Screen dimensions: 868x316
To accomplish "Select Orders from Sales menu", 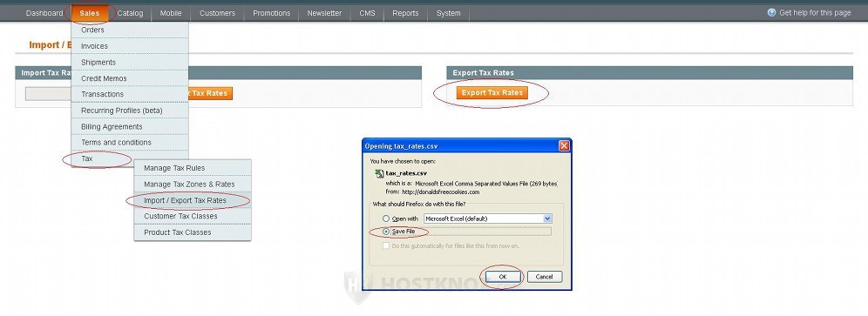I will tap(130, 30).
